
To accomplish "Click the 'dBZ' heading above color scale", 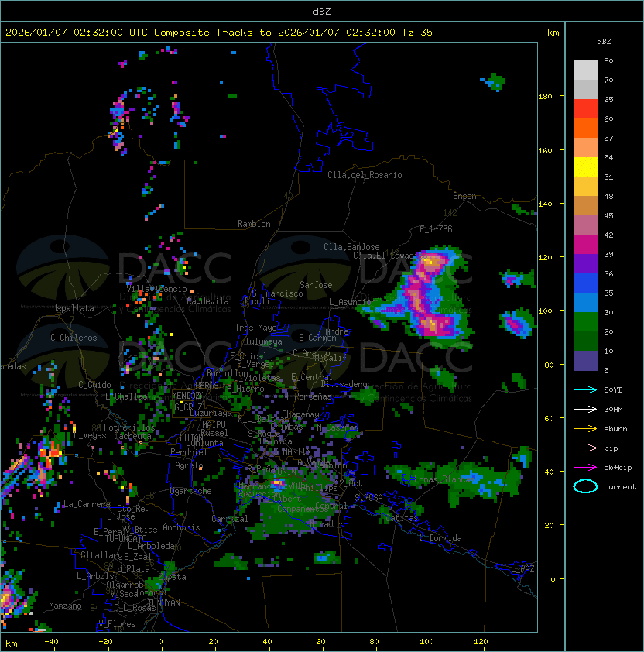I will click(604, 42).
